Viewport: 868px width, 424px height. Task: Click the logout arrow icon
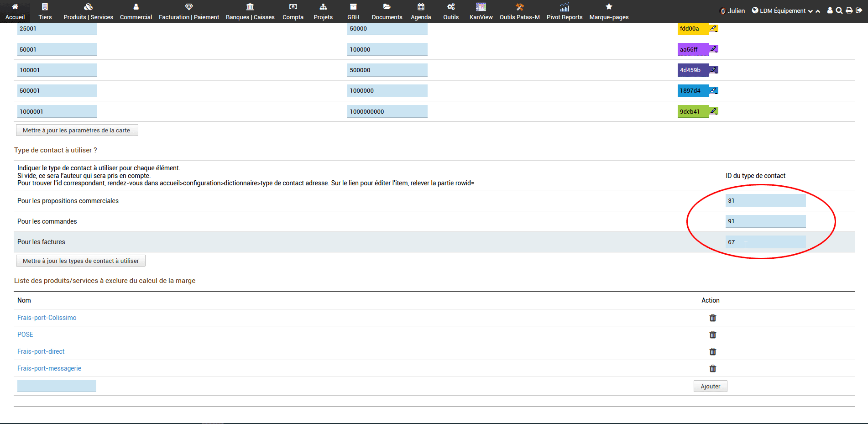[859, 10]
